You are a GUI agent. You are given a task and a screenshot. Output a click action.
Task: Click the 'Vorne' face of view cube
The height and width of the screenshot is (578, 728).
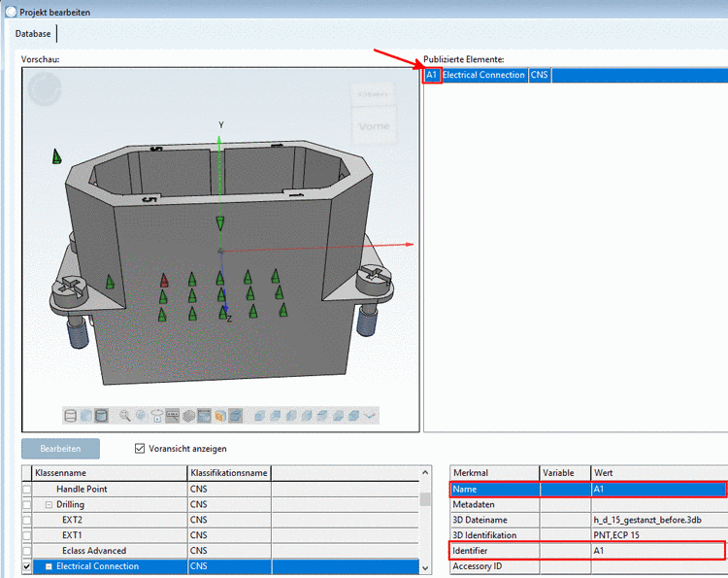tap(374, 126)
